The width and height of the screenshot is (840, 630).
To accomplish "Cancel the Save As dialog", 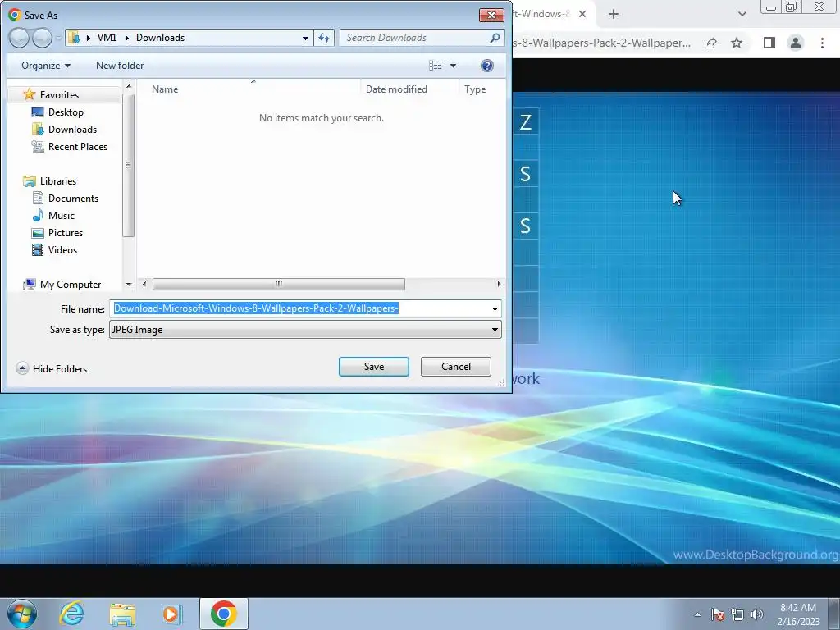I will pos(456,367).
